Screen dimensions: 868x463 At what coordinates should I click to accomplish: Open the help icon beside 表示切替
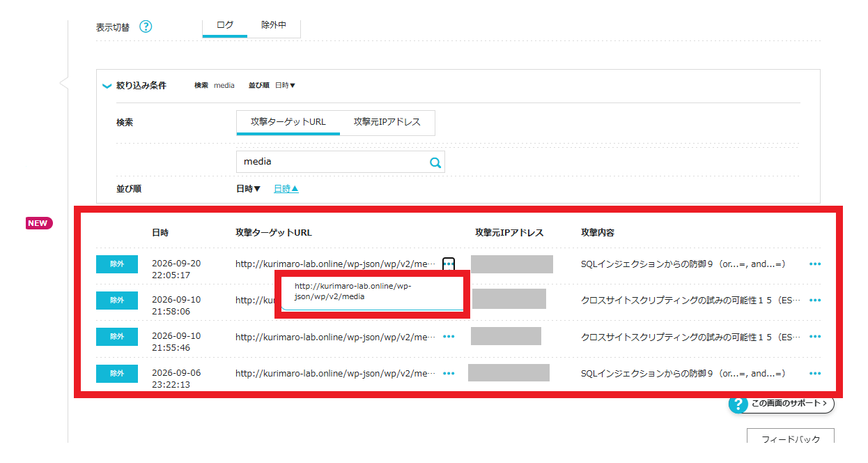click(146, 27)
